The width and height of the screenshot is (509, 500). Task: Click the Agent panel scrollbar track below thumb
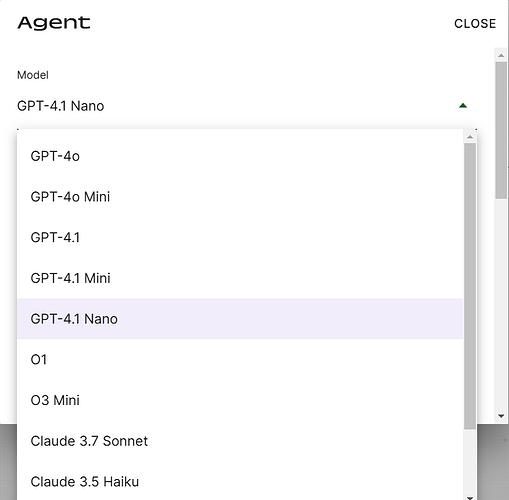501,304
